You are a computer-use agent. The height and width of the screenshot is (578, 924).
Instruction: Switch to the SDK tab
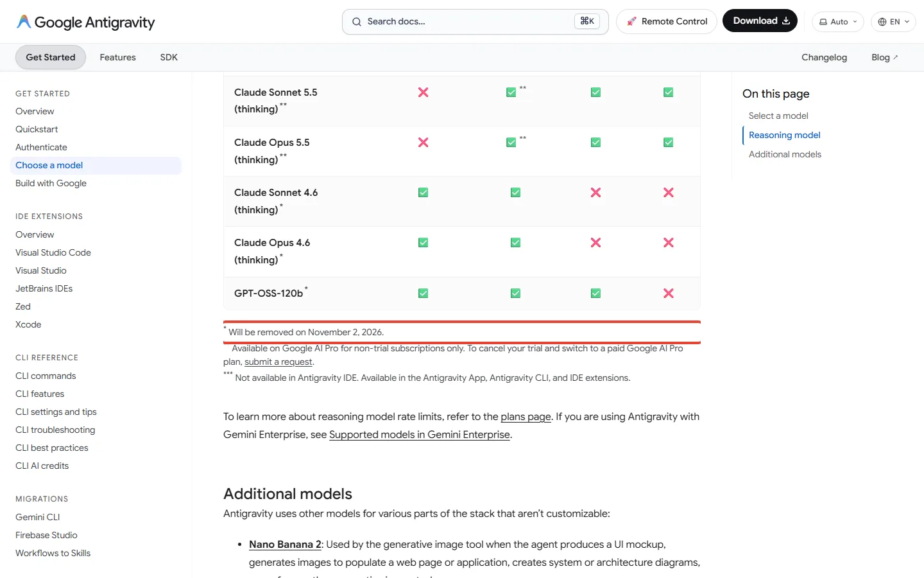click(x=169, y=57)
